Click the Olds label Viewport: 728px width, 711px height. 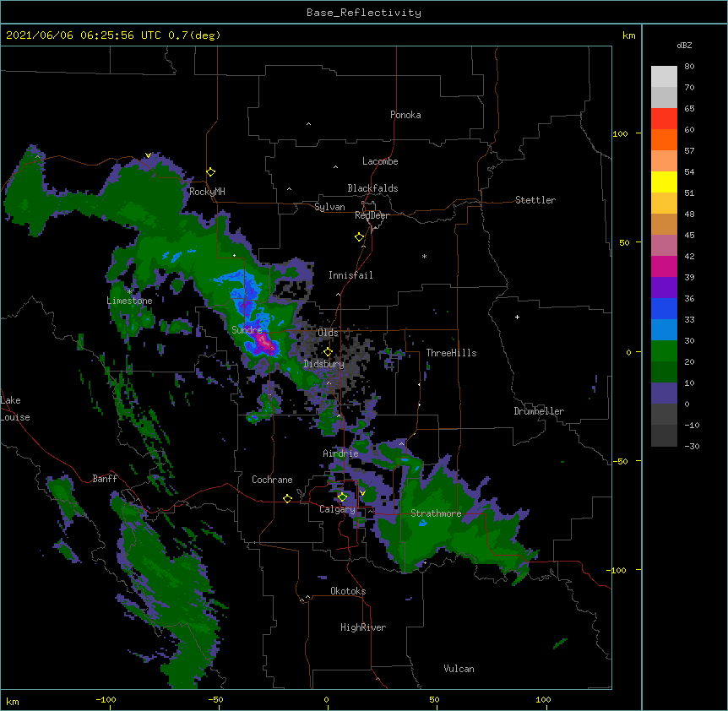[328, 333]
